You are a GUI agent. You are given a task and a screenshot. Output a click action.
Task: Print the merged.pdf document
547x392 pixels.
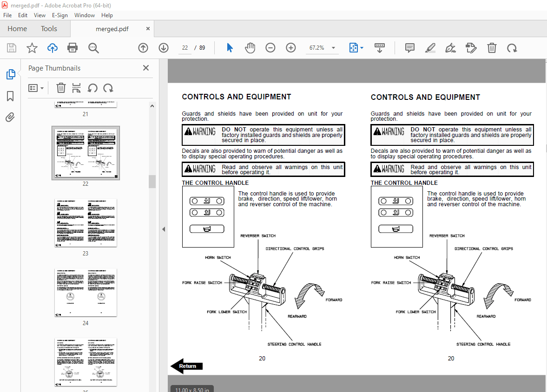[73, 48]
